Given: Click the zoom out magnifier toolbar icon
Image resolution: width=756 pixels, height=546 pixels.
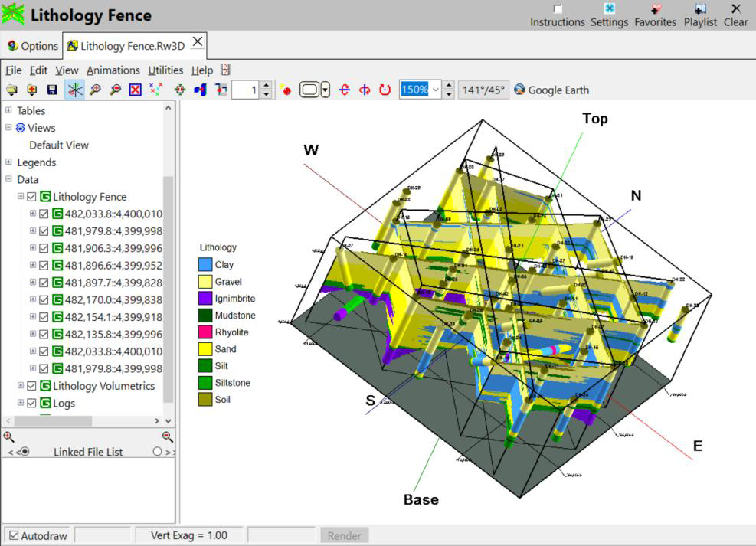Looking at the screenshot, I should pos(115,90).
